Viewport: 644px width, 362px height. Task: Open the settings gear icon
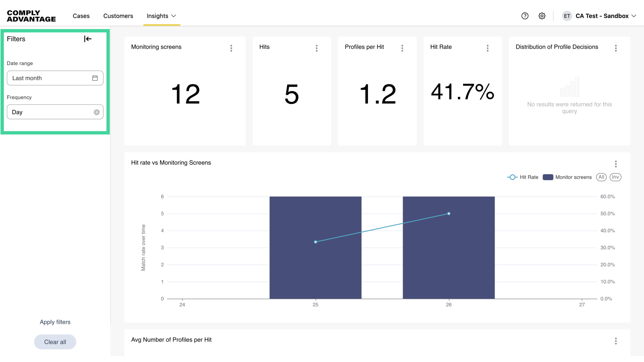[x=542, y=16]
